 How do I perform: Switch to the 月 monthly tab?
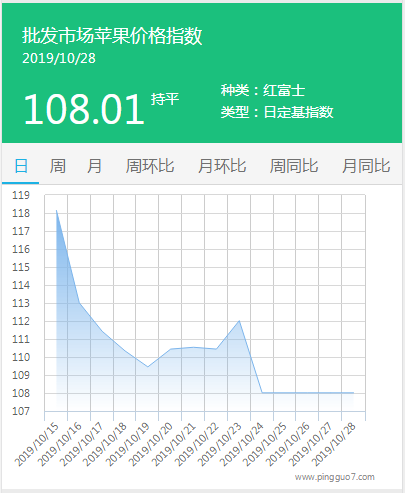coord(94,166)
